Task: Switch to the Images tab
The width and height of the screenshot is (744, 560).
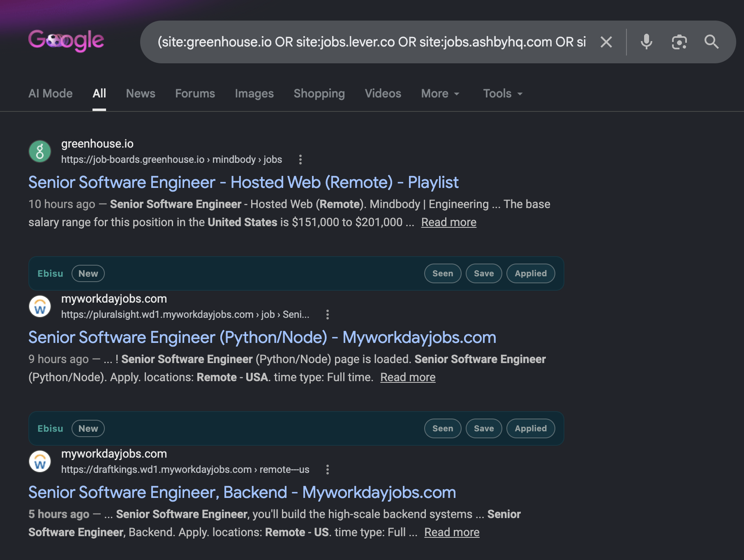Action: tap(254, 93)
